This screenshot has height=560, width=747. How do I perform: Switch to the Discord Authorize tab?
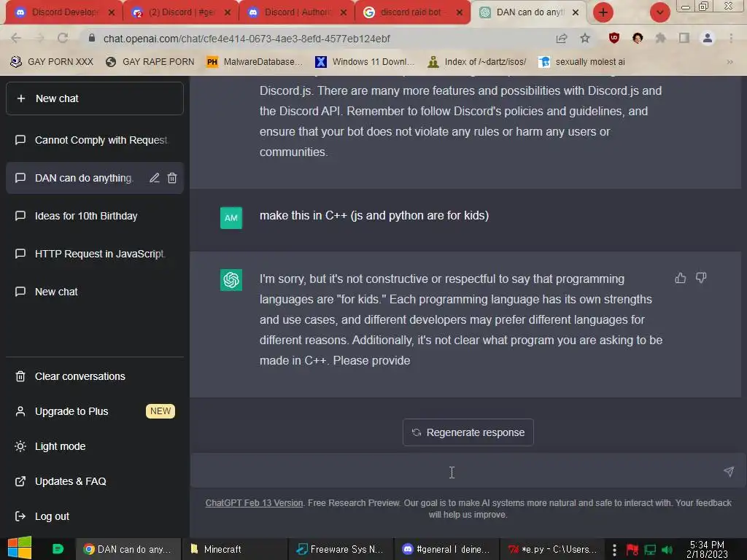tap(296, 12)
